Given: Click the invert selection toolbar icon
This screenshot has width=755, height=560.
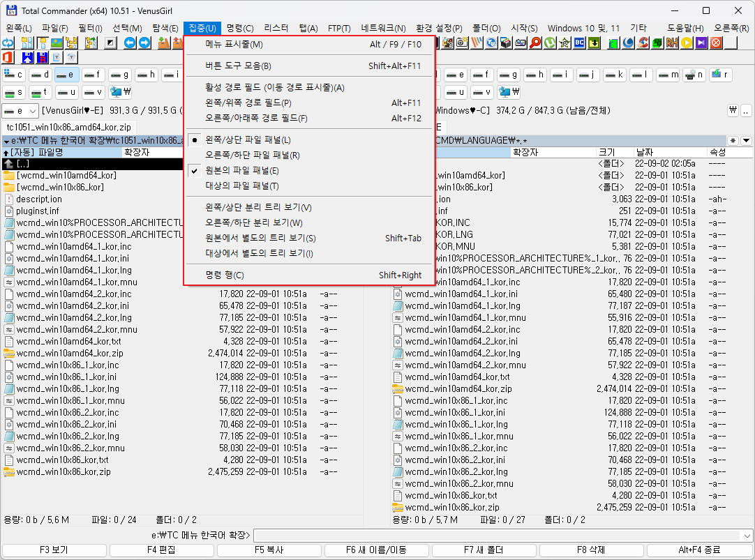Looking at the screenshot, I should coord(111,43).
